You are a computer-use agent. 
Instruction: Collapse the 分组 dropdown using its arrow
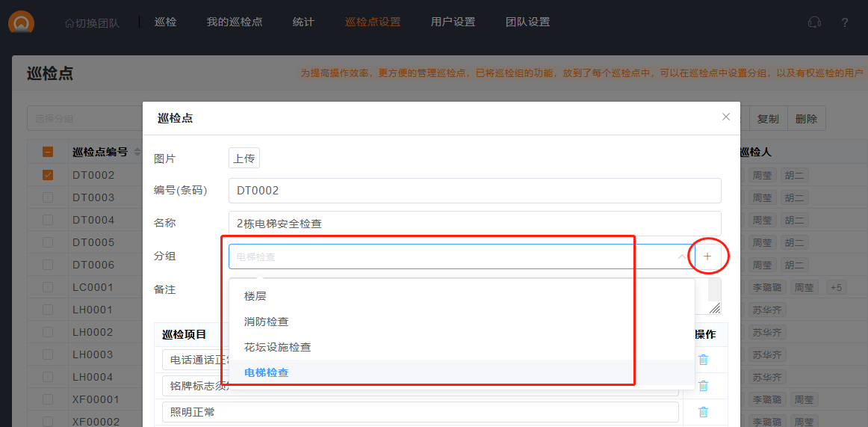tap(681, 256)
